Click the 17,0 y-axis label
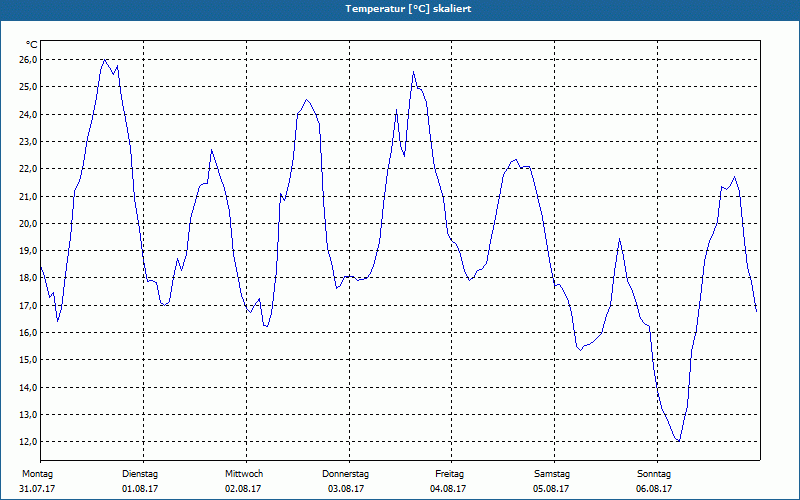The height and width of the screenshot is (500, 800). point(29,306)
